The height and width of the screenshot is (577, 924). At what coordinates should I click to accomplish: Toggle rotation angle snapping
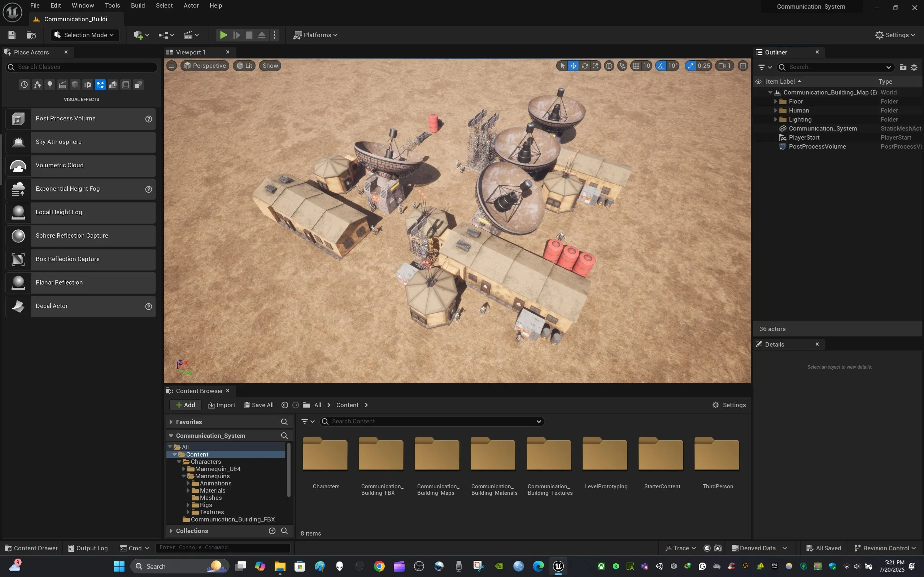661,66
